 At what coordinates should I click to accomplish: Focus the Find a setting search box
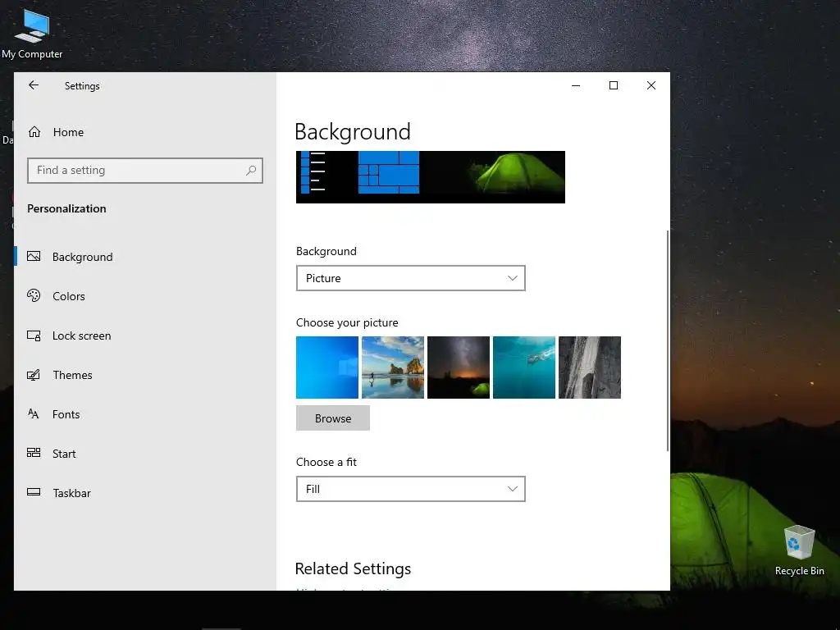tap(144, 171)
